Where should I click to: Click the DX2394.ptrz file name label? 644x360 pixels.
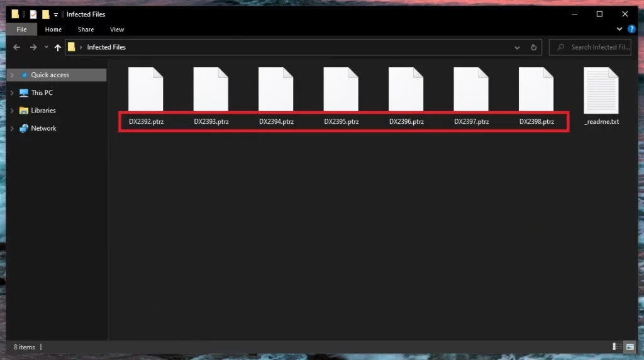[x=277, y=121]
